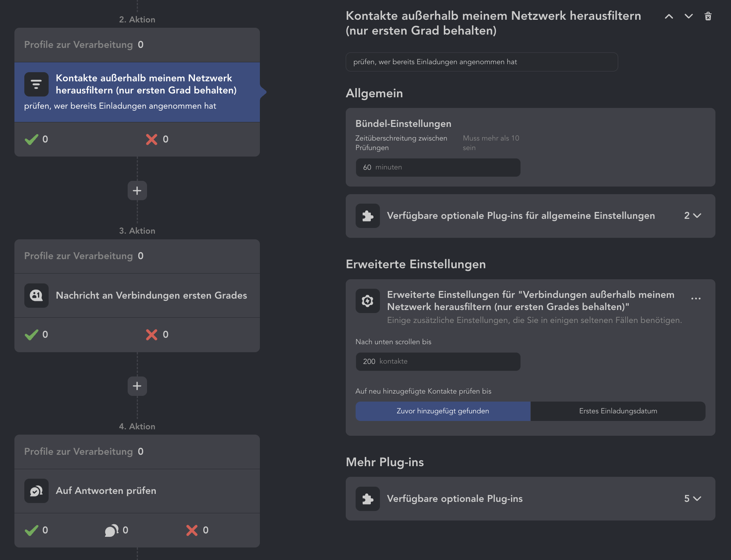Screen dimensions: 731x560
Task: Move action up with the up arrow
Action: click(669, 16)
